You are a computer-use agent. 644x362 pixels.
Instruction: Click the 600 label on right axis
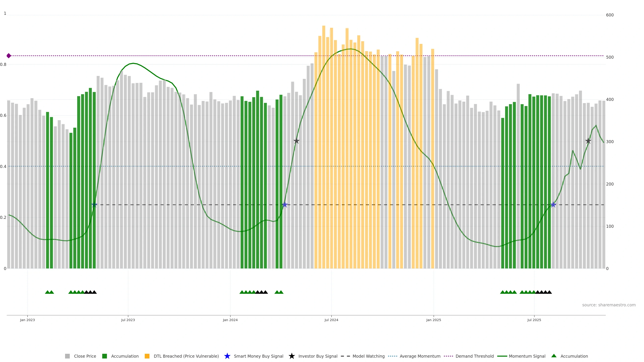point(610,15)
